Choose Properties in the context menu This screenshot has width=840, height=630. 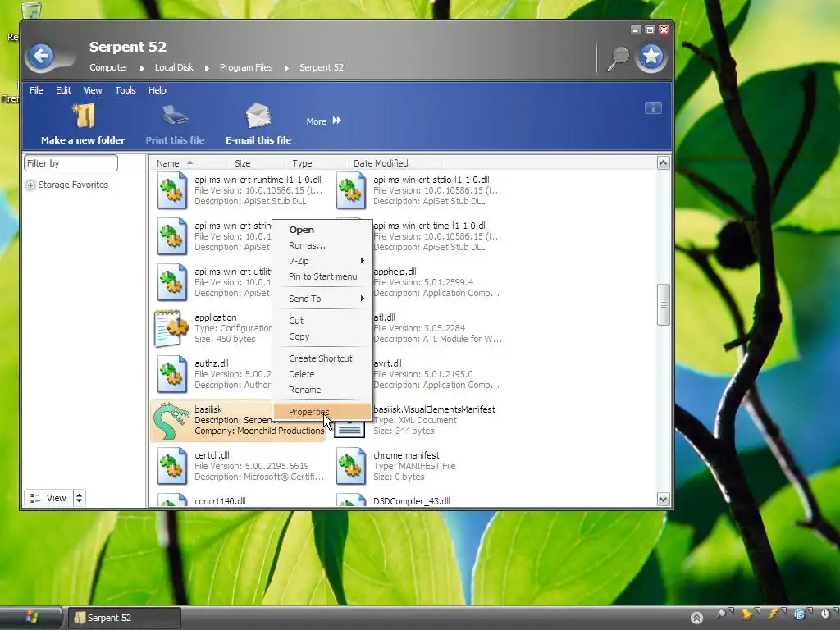point(322,412)
